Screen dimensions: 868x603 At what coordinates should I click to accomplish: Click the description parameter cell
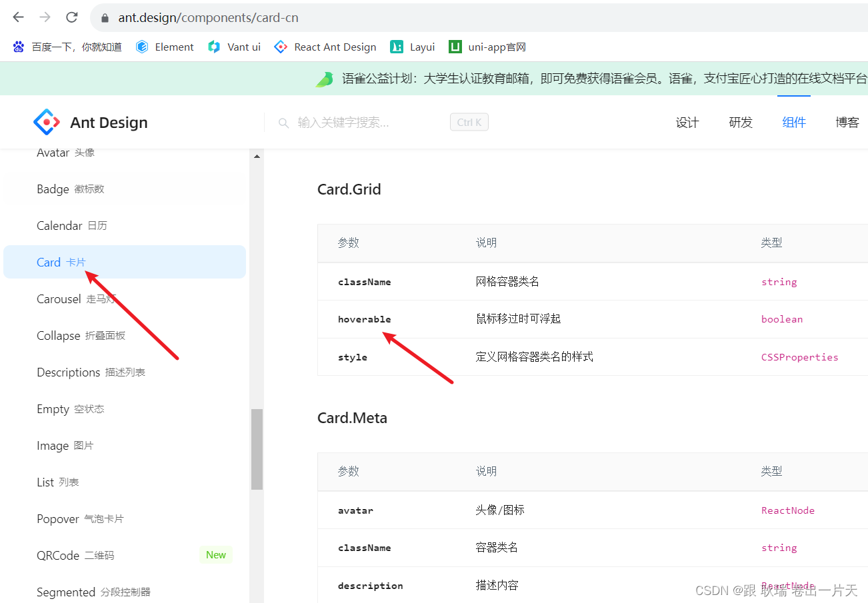point(371,586)
